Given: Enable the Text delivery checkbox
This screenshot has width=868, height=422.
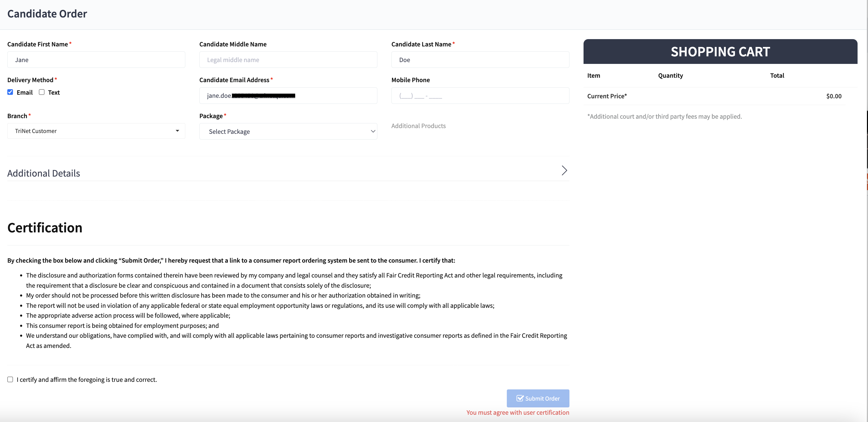Looking at the screenshot, I should point(42,92).
